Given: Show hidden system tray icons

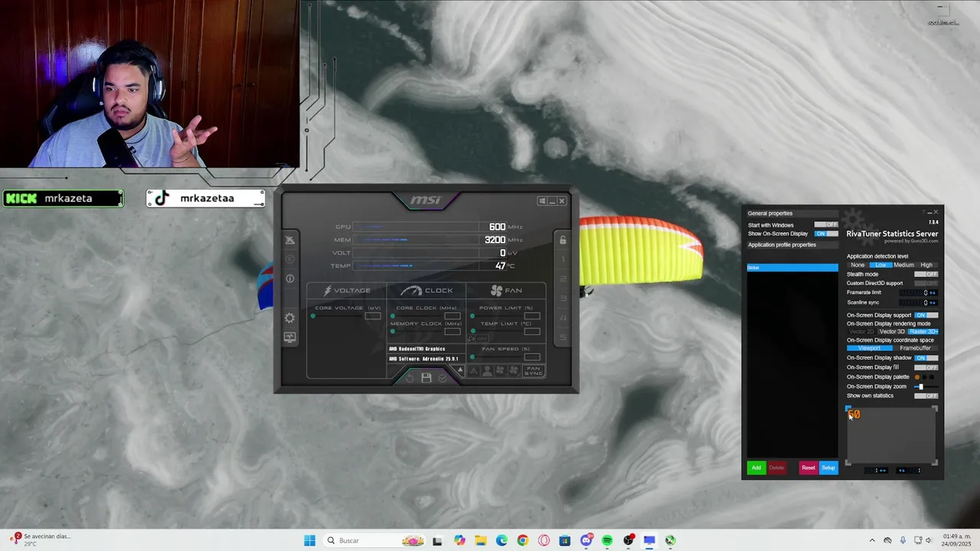Looking at the screenshot, I should pyautogui.click(x=871, y=540).
